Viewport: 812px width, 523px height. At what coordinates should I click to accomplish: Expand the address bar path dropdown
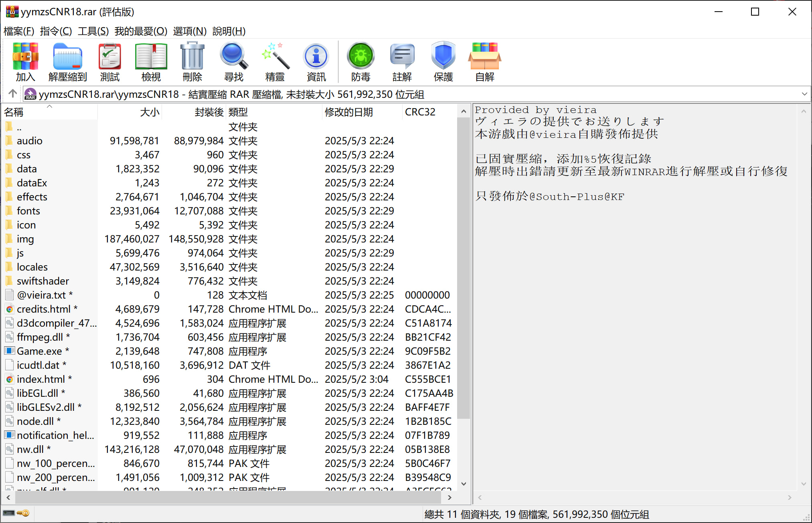[x=804, y=94]
